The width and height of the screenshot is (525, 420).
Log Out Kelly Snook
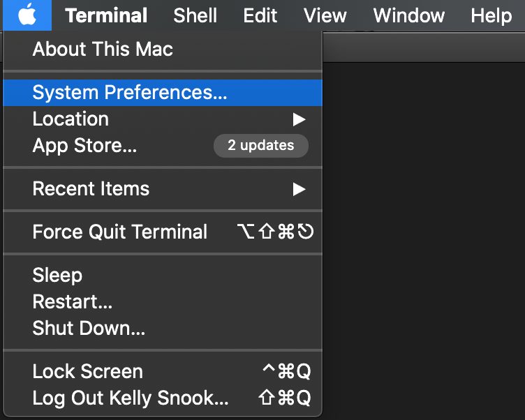click(x=131, y=398)
